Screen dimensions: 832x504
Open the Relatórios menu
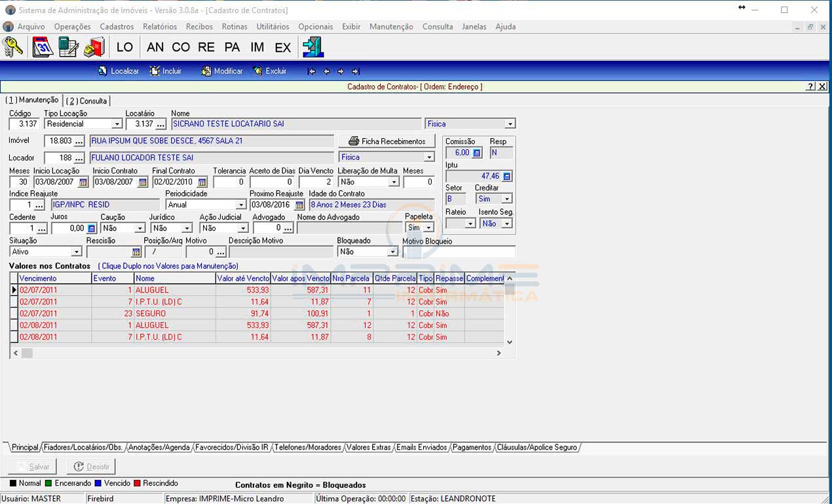(x=160, y=27)
